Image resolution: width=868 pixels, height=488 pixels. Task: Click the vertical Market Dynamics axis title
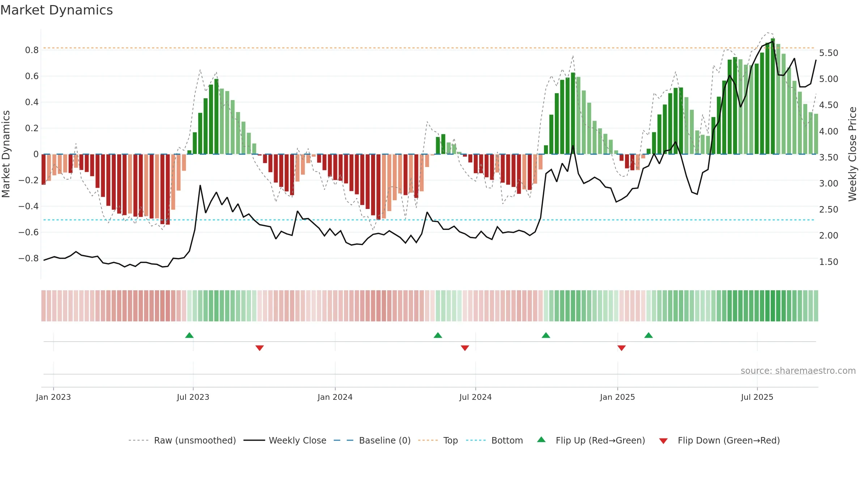(6, 154)
